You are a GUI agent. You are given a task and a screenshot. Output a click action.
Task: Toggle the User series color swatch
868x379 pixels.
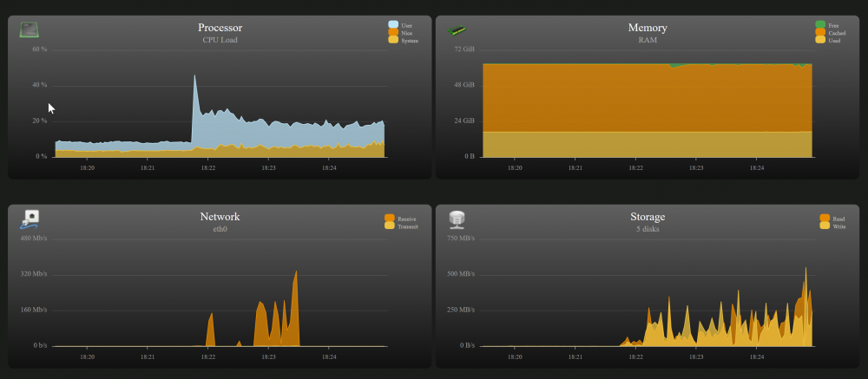point(393,25)
